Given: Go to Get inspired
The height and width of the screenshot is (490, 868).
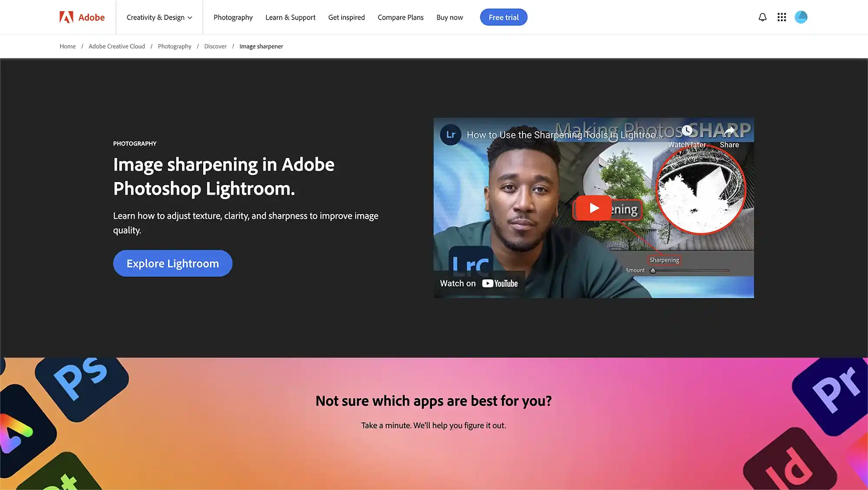Looking at the screenshot, I should tap(346, 17).
